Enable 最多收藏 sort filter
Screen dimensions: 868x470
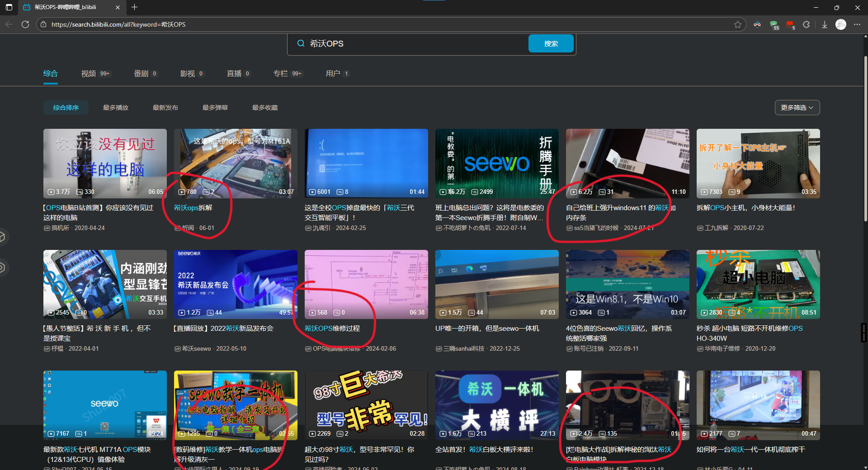(x=264, y=108)
